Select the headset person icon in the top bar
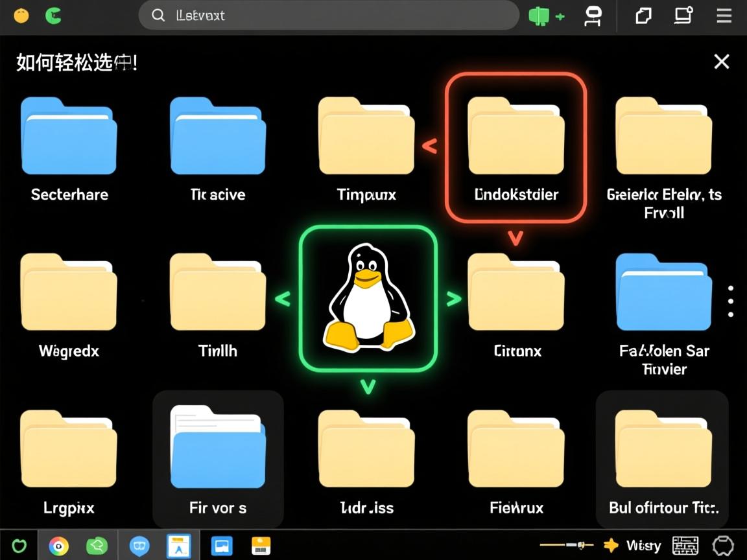 tap(593, 16)
